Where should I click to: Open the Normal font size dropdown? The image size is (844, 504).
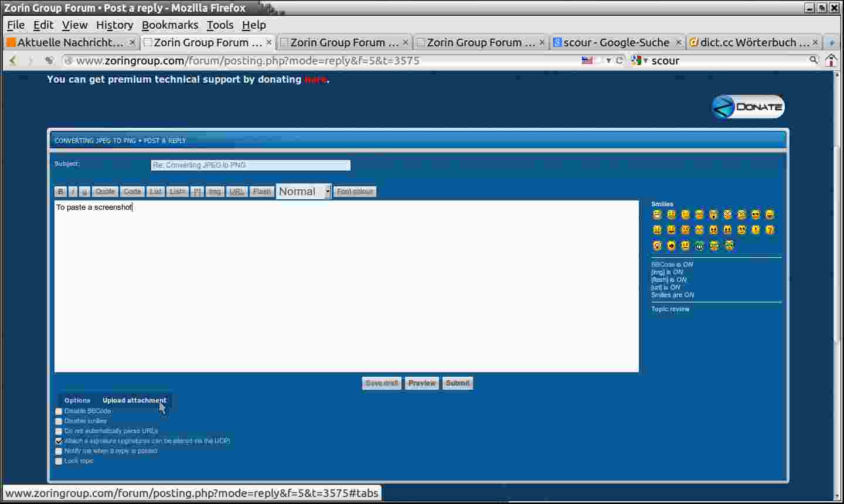[304, 192]
